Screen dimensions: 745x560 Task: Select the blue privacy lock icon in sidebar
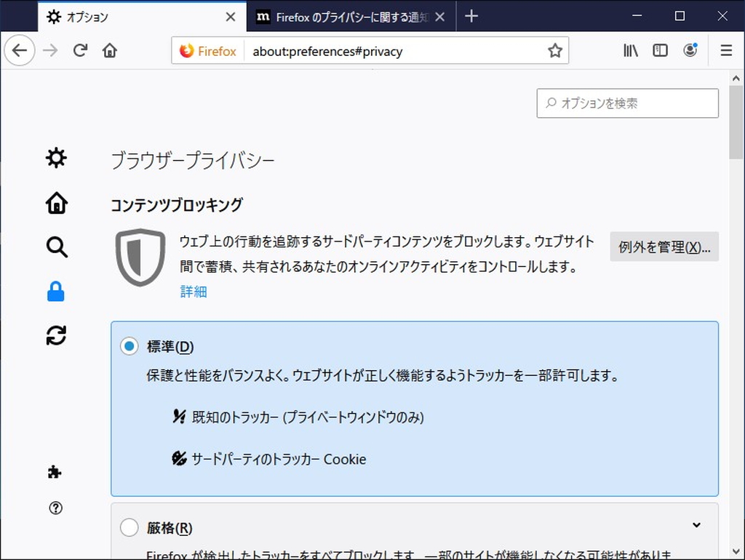point(56,292)
